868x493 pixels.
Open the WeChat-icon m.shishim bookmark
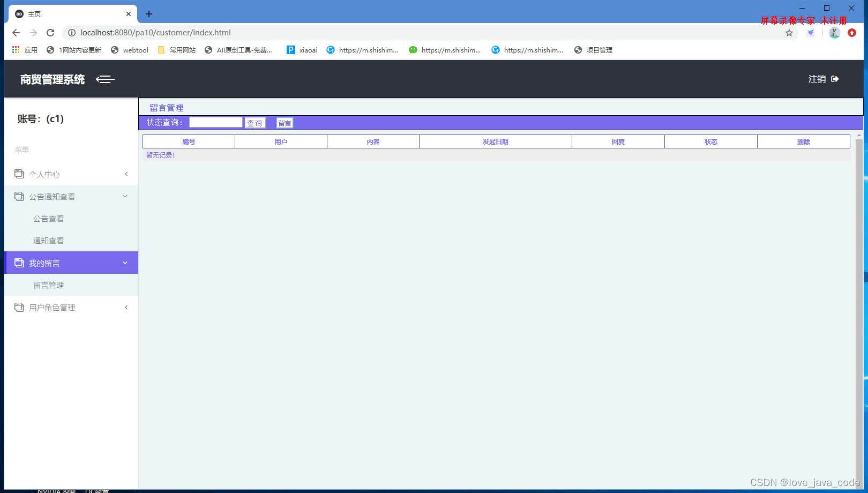pyautogui.click(x=445, y=50)
